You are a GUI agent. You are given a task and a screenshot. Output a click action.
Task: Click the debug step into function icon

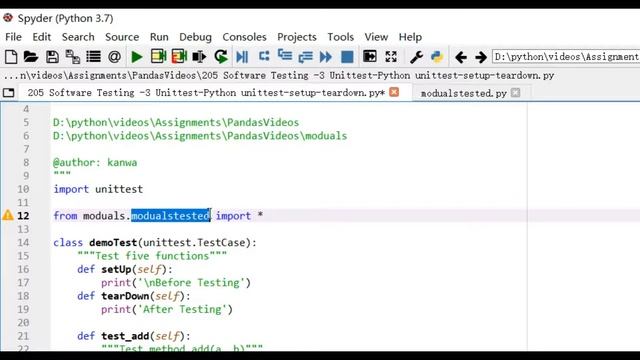tap(284, 55)
